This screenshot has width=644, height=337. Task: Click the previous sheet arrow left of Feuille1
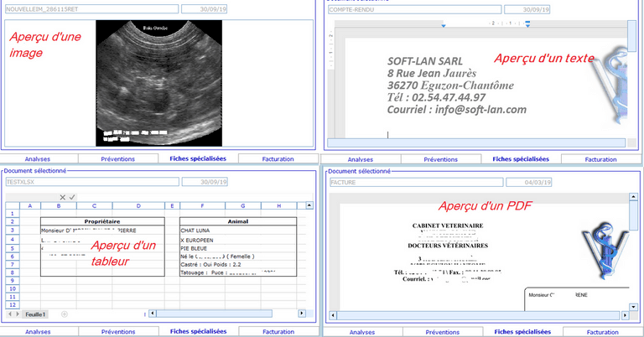click(9, 314)
